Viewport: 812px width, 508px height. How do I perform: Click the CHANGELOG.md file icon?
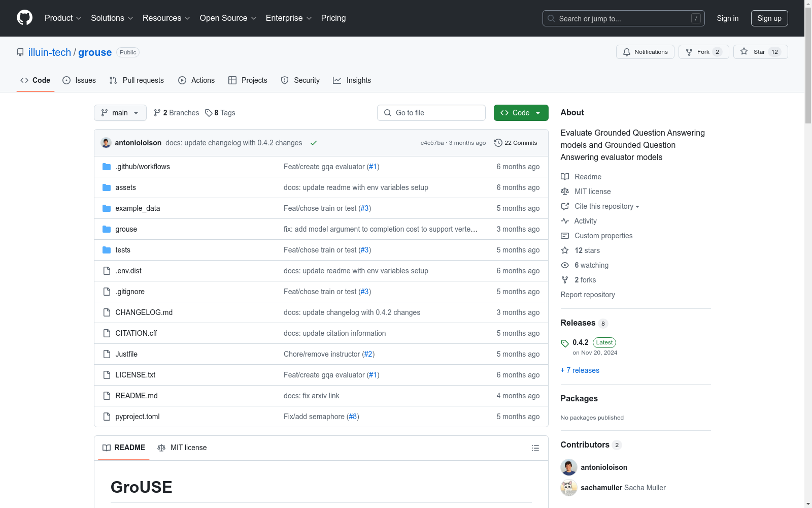[x=107, y=312]
